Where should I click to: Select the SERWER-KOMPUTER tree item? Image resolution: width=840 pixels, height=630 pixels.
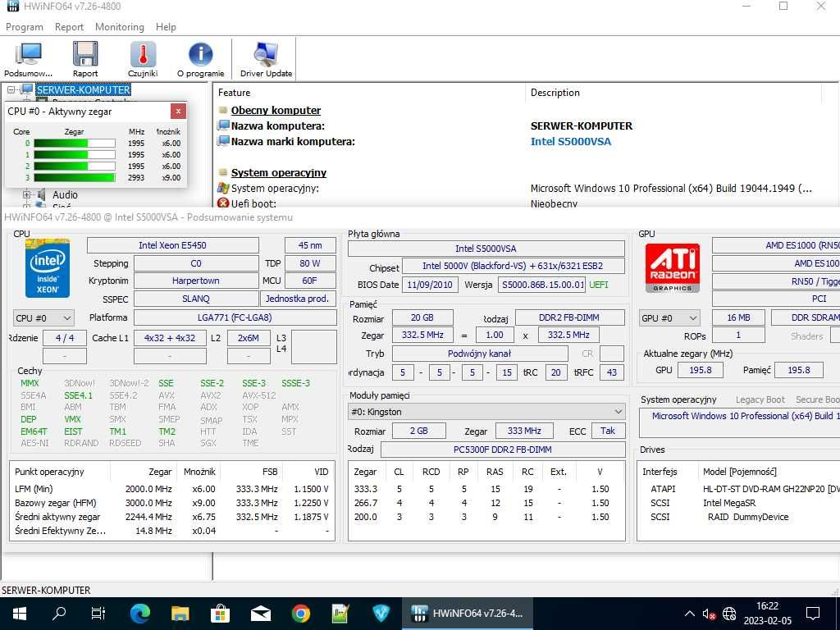[83, 90]
